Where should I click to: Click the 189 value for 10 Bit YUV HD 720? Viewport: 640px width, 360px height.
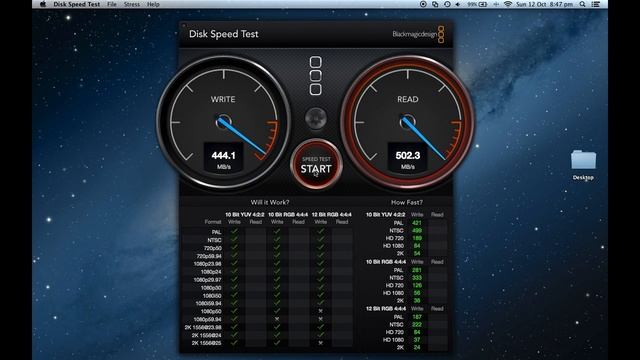point(417,238)
